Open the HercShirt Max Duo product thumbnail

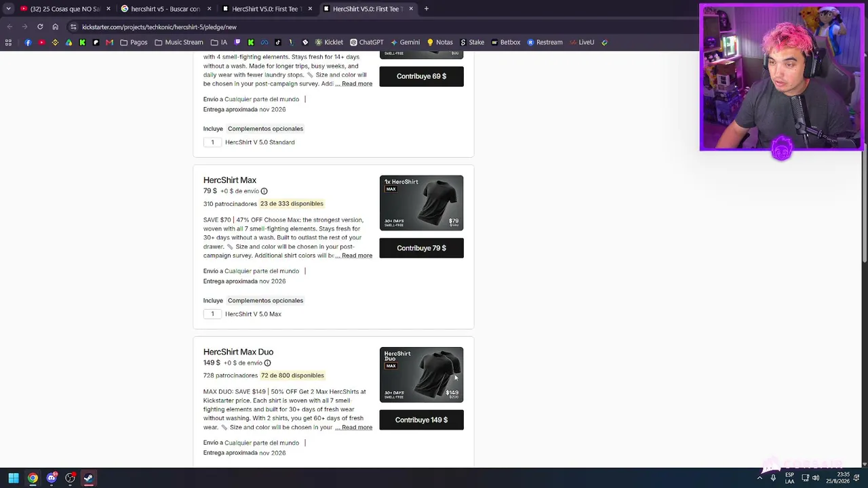point(421,375)
